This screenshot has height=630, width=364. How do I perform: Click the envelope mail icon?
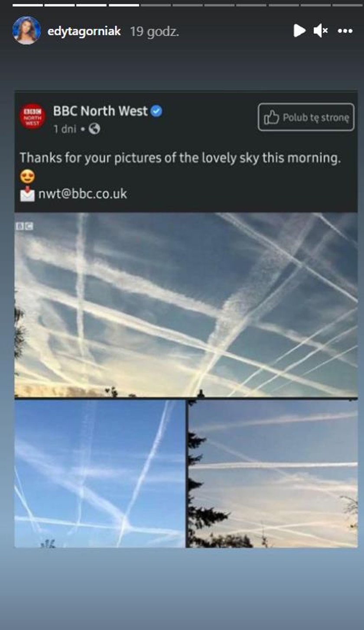tap(27, 194)
